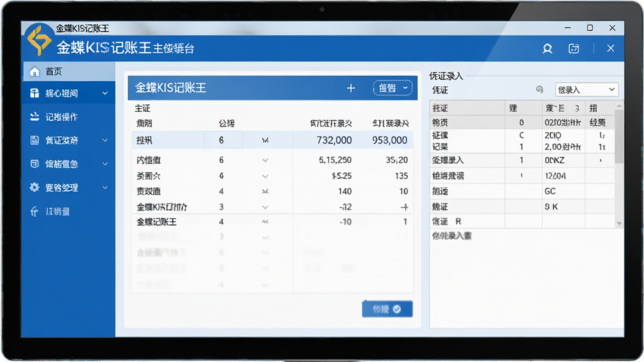This screenshot has width=644, height=362.
Task: Open the pill-shaped dropdown in the panel header
Action: pos(392,88)
